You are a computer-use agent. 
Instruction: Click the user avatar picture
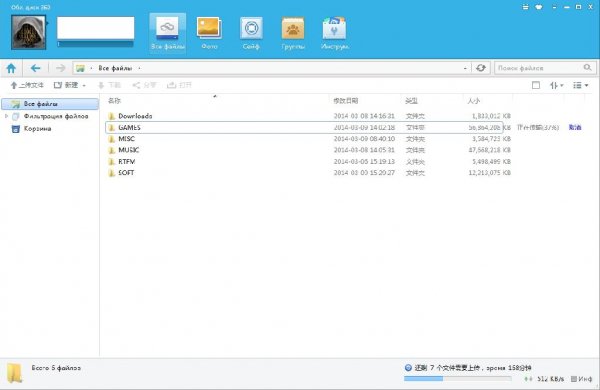pyautogui.click(x=29, y=33)
